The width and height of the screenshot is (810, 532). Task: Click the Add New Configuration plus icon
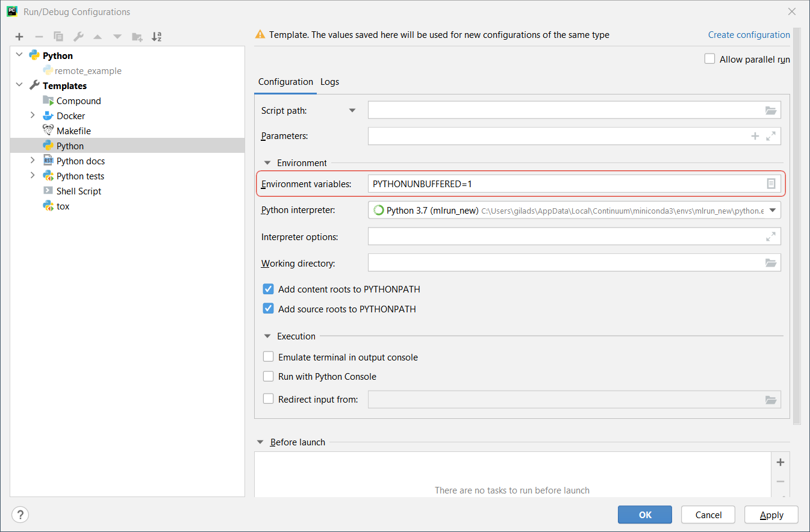[x=19, y=37]
